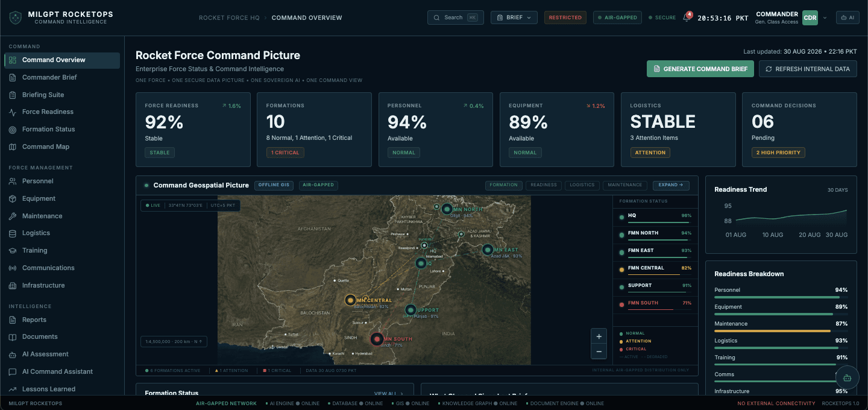
Task: Click the View All link in Formation Status
Action: [389, 393]
